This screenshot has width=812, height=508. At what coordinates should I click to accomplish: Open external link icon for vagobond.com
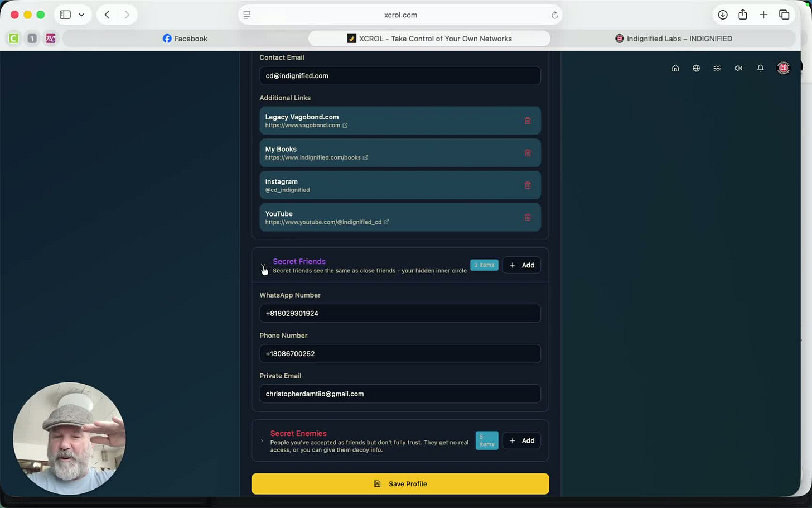click(x=345, y=126)
